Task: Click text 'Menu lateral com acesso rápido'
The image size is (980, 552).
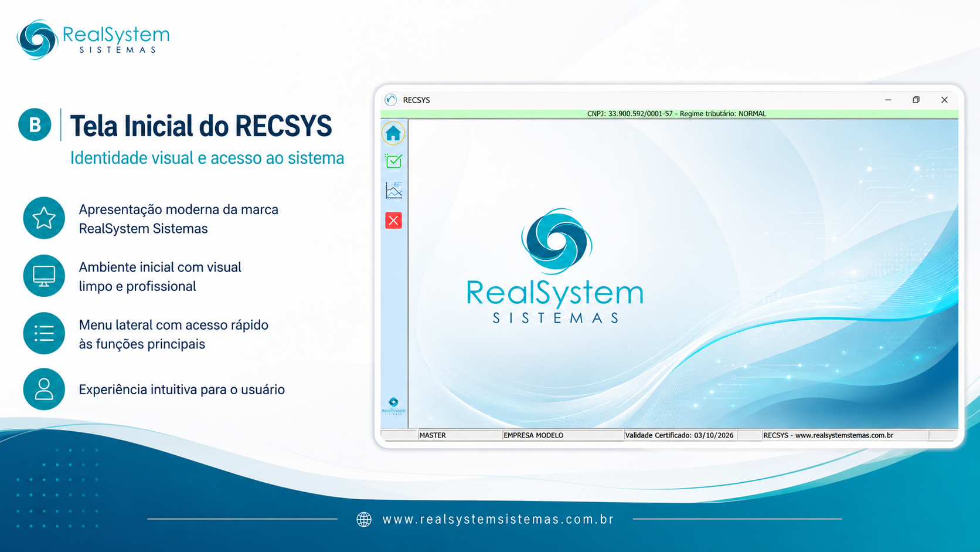Action: (x=173, y=325)
